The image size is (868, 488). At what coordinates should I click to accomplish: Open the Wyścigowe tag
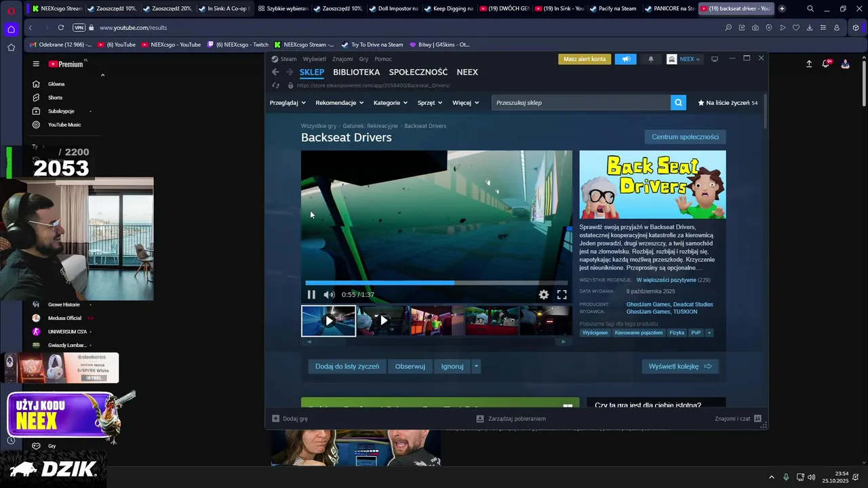(595, 333)
